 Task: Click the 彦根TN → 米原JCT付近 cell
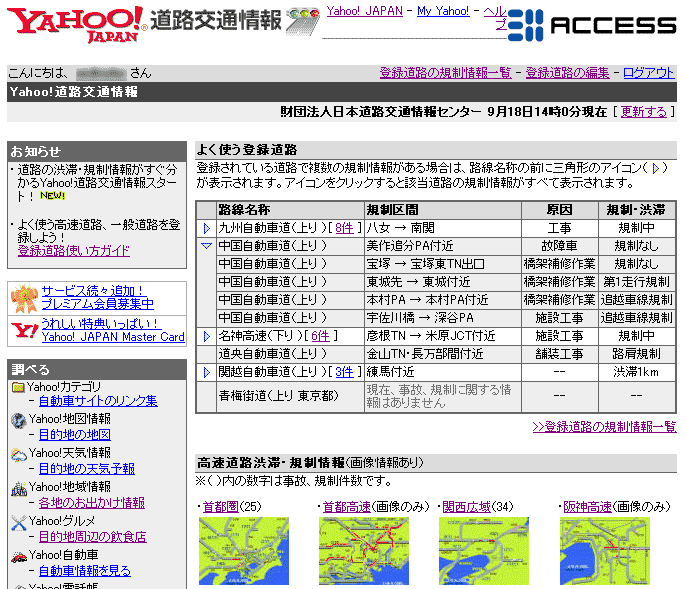tap(443, 336)
